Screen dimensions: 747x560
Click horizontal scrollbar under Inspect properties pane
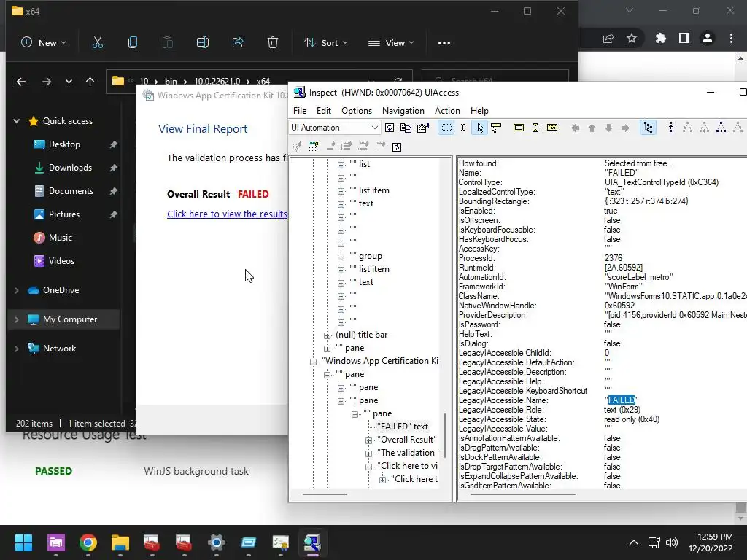point(522,494)
